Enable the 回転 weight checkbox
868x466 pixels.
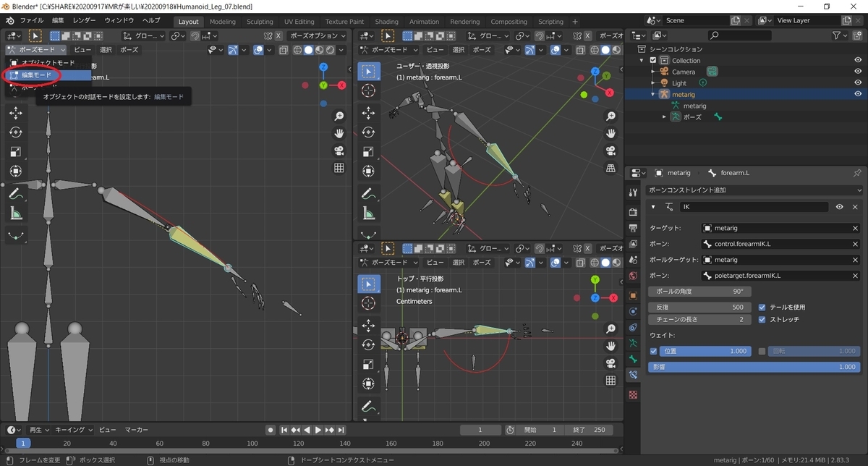pos(762,351)
